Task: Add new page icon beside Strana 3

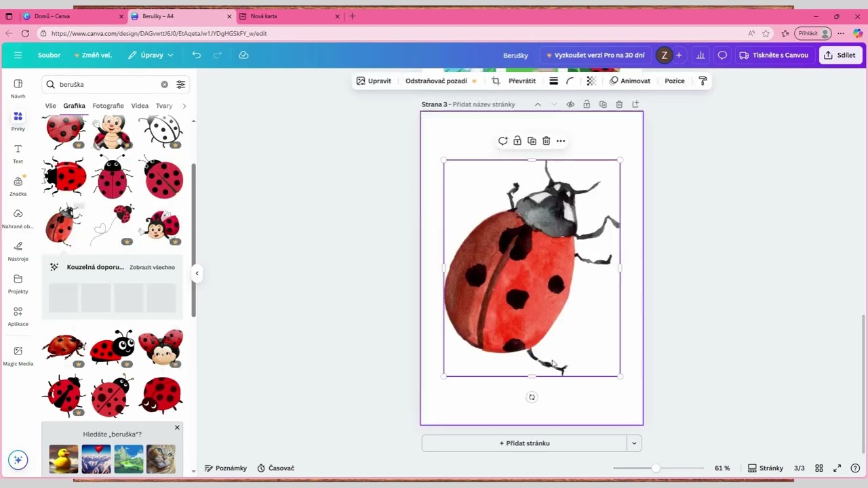Action: point(635,104)
